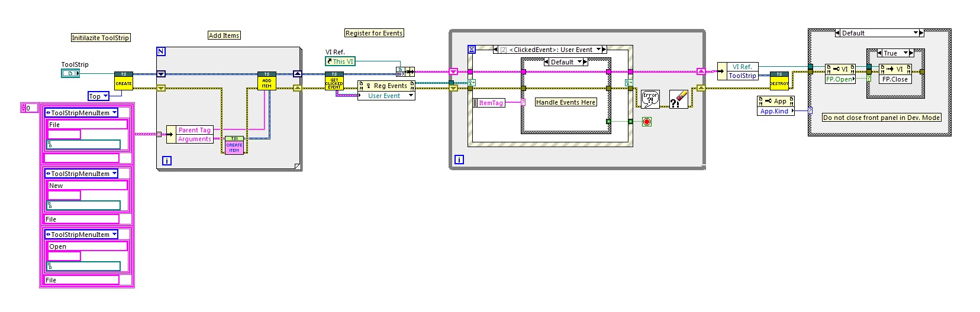980x312 pixels.
Task: Click the bundle node after This VI
Action: point(405,72)
